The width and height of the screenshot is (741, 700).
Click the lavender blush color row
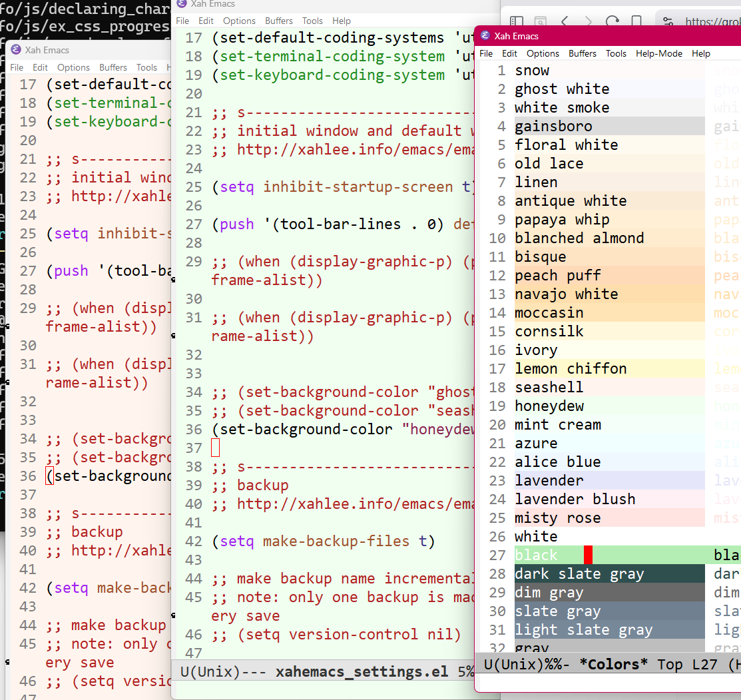[610, 500]
